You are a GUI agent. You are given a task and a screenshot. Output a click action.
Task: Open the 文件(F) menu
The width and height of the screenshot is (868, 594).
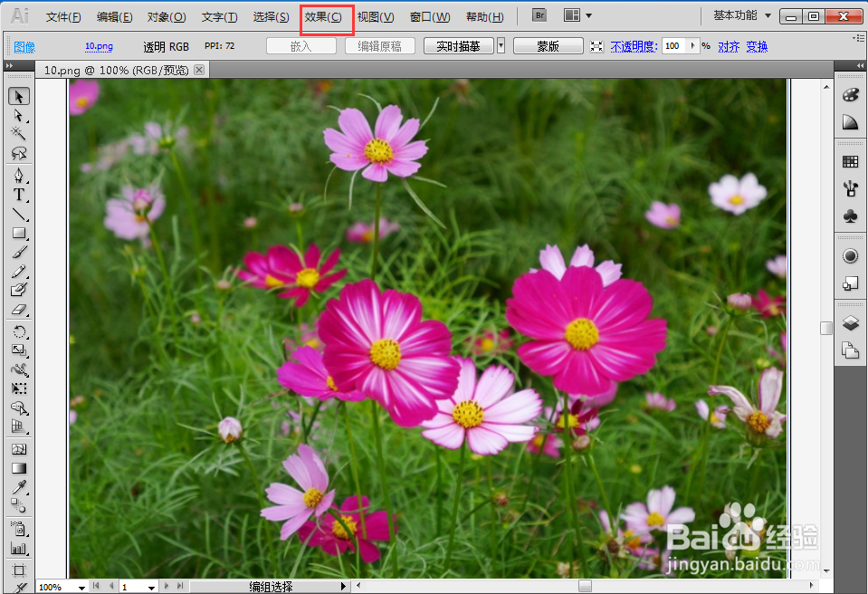63,17
